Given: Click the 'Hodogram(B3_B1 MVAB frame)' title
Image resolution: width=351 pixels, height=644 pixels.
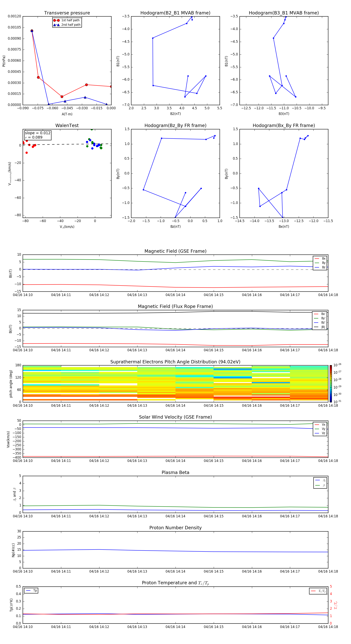Looking at the screenshot, I should [284, 13].
